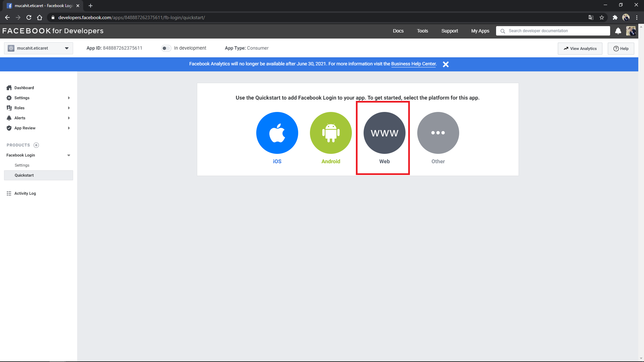Select the Android platform icon

coord(331,133)
